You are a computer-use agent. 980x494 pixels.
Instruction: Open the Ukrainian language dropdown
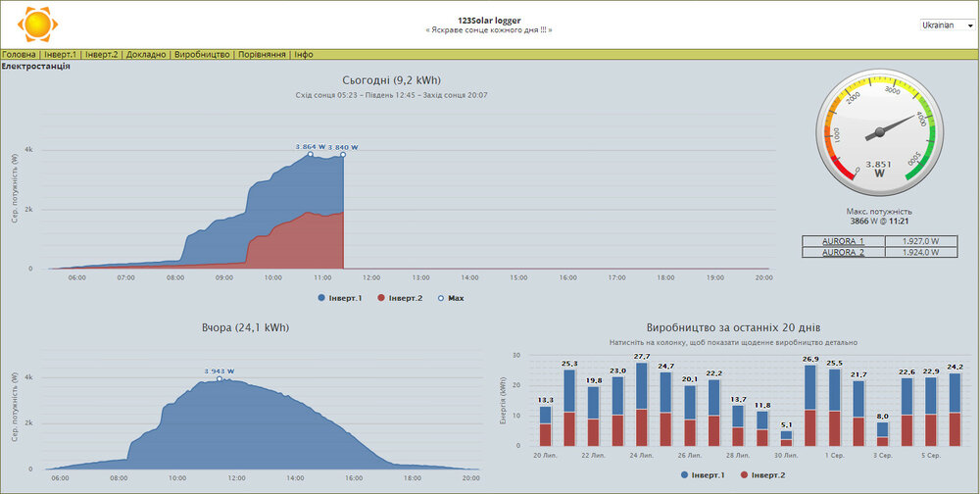[x=946, y=25]
